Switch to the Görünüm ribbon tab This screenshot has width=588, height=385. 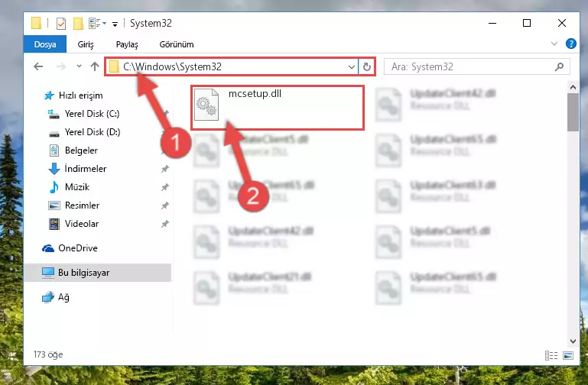[177, 44]
